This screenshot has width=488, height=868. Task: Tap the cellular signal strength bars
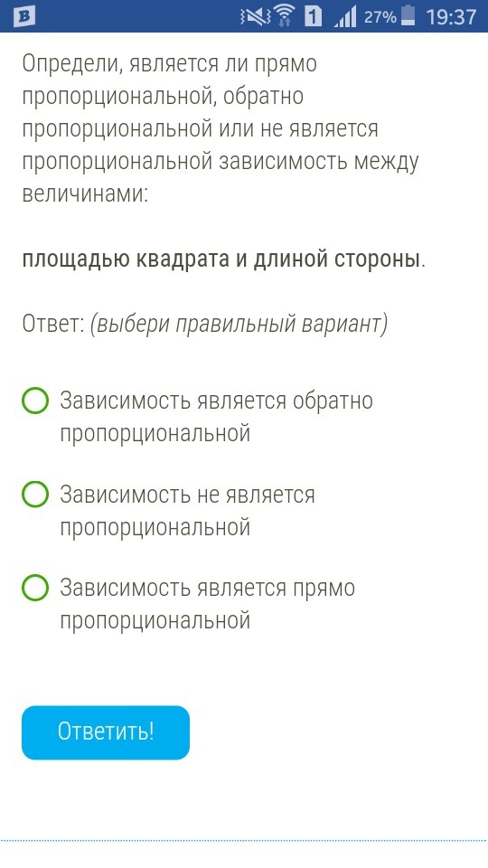click(345, 17)
